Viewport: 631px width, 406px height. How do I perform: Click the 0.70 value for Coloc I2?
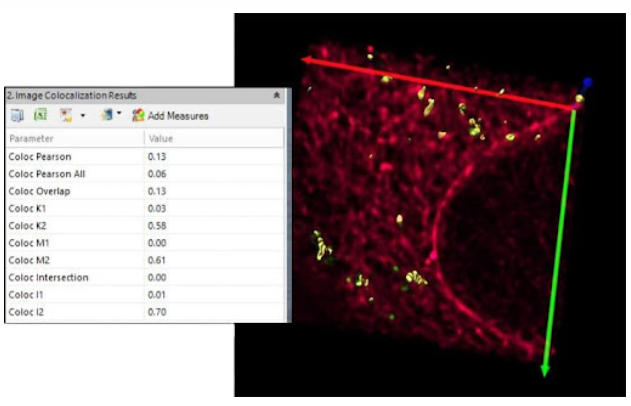[157, 312]
